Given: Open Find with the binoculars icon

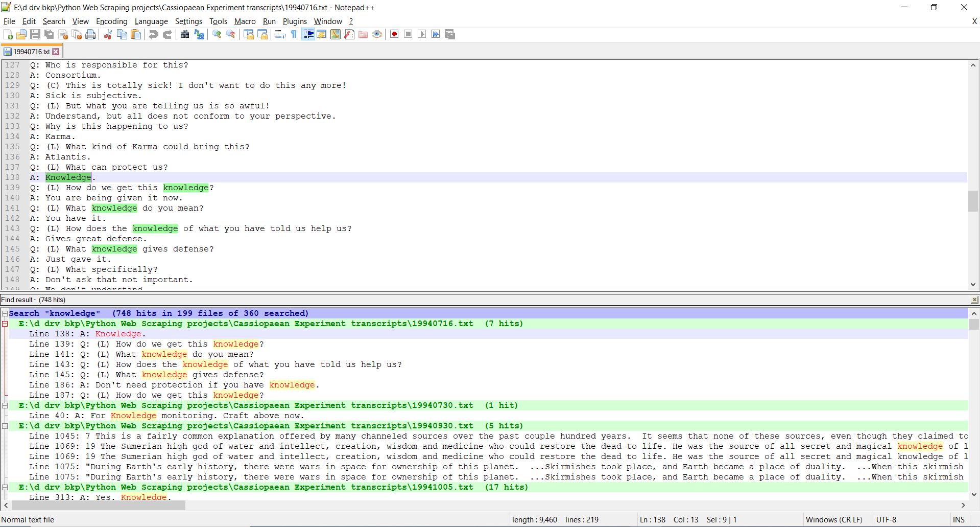Looking at the screenshot, I should pyautogui.click(x=185, y=34).
